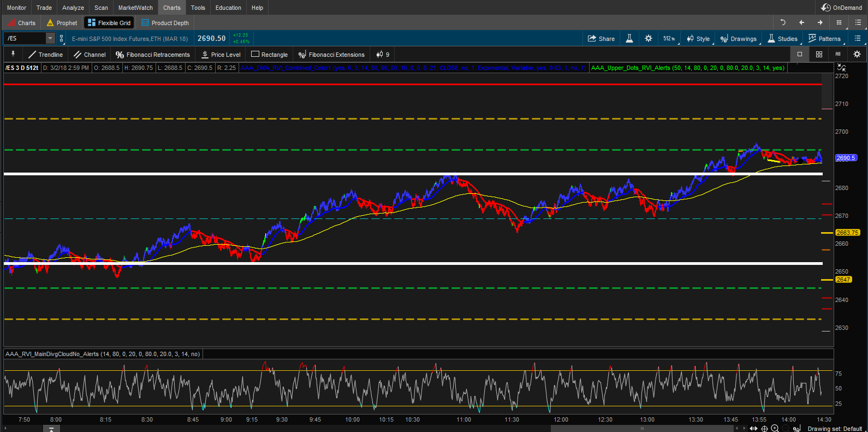
Task: Toggle the price axis autoscale icon
Action: [x=841, y=68]
